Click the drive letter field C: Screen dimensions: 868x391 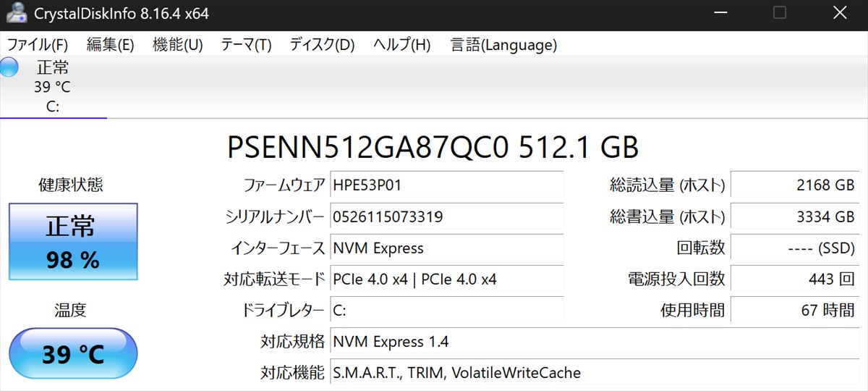click(447, 310)
